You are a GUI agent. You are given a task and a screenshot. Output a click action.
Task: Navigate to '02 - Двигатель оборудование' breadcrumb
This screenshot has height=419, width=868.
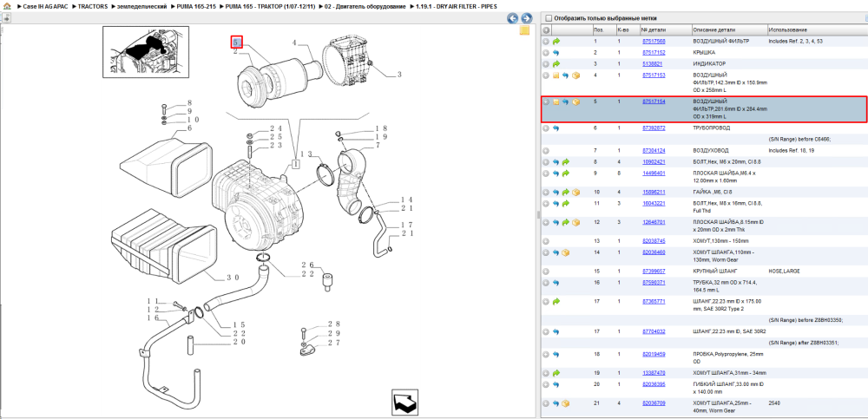point(365,6)
